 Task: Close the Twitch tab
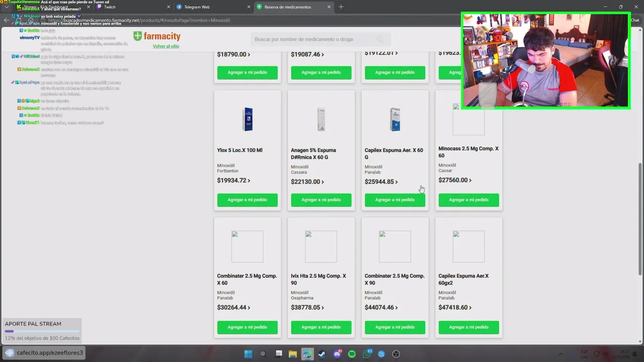coord(169,7)
